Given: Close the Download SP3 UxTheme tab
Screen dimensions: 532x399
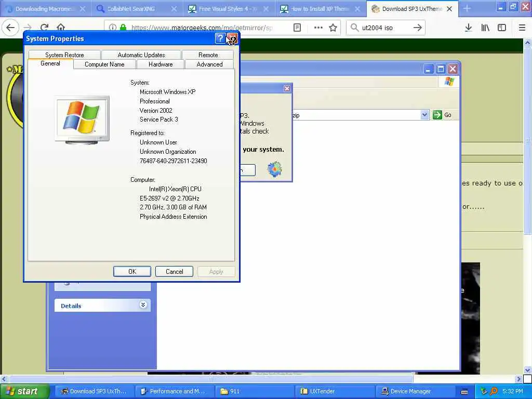Looking at the screenshot, I should [449, 9].
